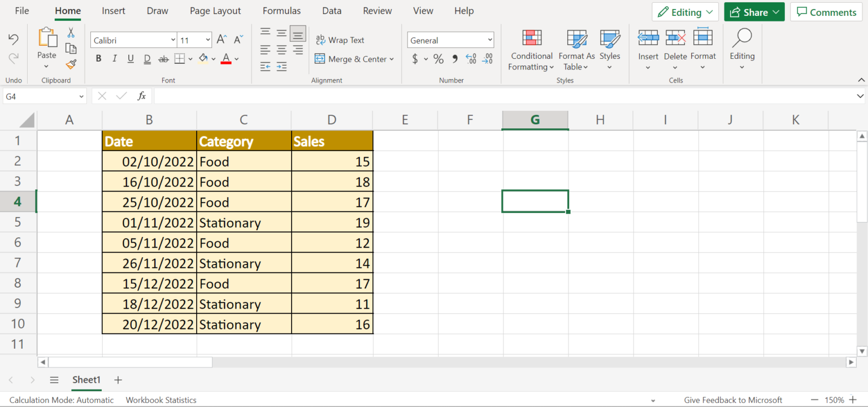Click the Editing mode selector
The image size is (868, 407).
(x=685, y=11)
